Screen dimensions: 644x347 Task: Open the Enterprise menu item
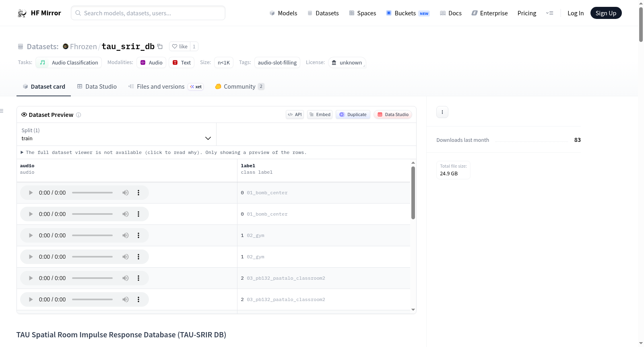(489, 13)
